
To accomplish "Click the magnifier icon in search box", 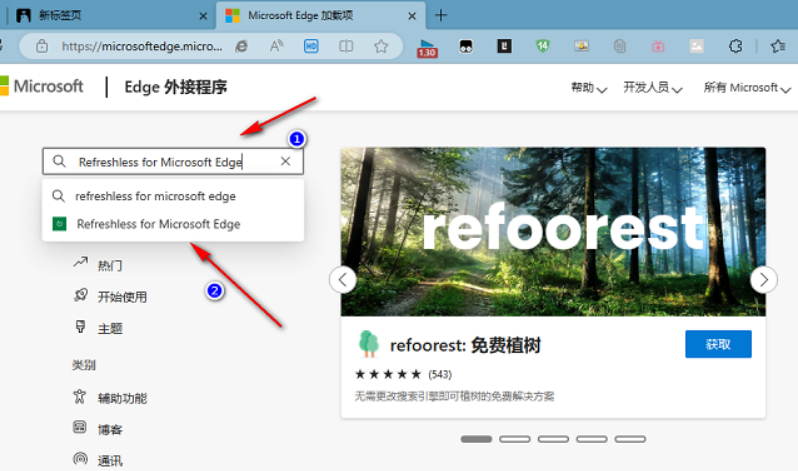I will [59, 161].
